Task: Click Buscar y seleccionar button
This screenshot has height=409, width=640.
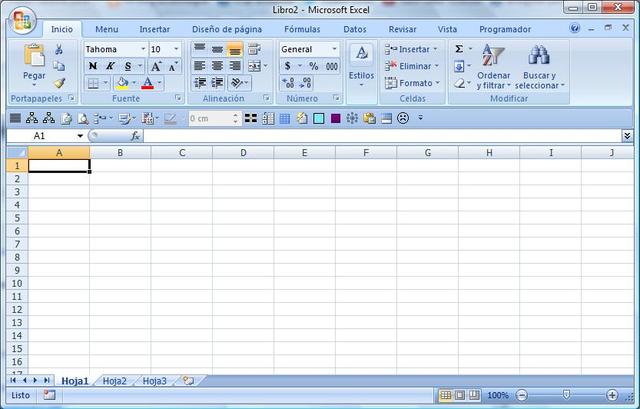Action: [540, 67]
